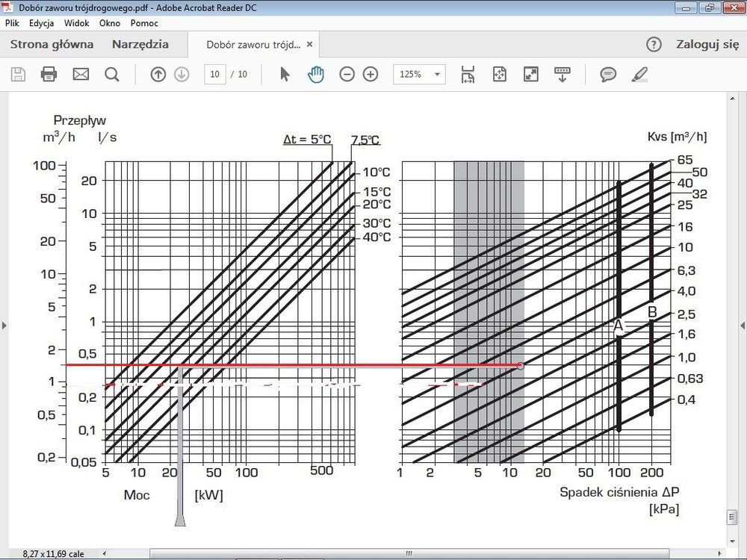Go to Strona główna
This screenshot has width=747, height=560.
click(x=52, y=44)
